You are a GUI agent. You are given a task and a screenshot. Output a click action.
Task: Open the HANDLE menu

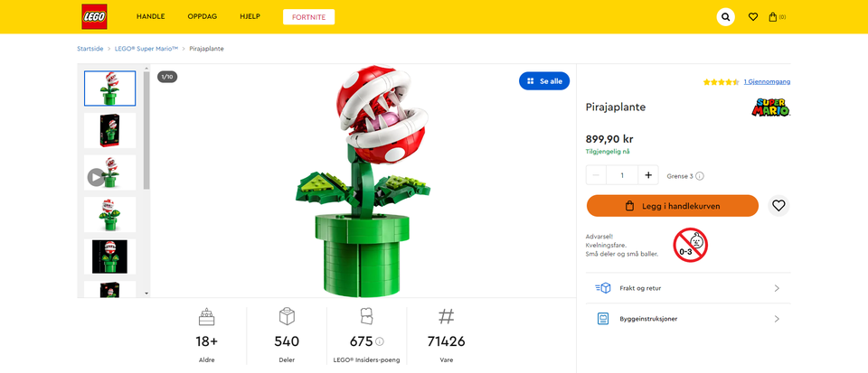150,17
